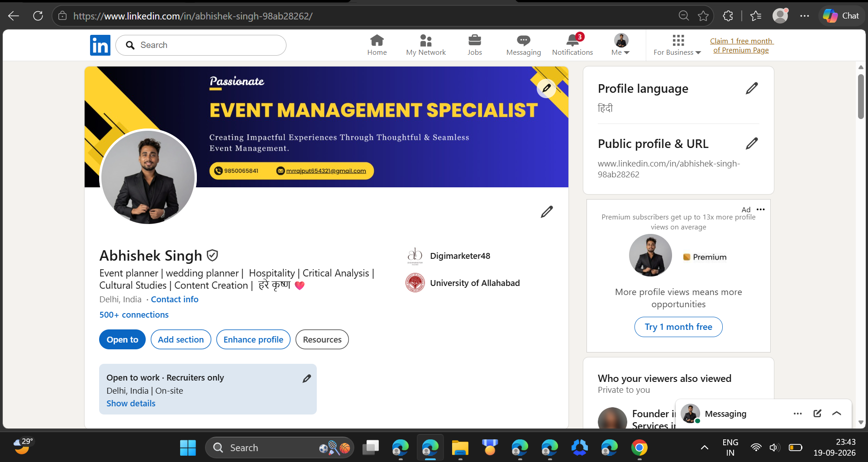868x462 pixels.
Task: Open the Resources button
Action: coord(322,339)
